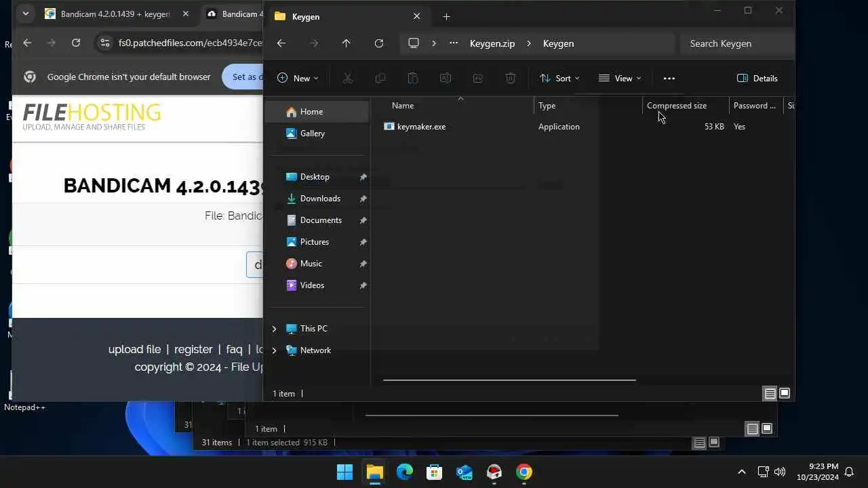Click the FILEHOSTING logo

point(92,117)
